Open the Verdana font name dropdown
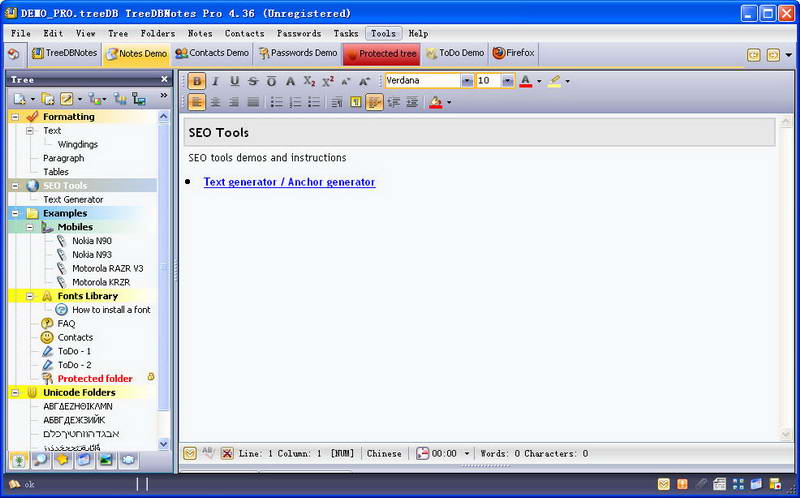The height and width of the screenshot is (498, 800). [467, 81]
